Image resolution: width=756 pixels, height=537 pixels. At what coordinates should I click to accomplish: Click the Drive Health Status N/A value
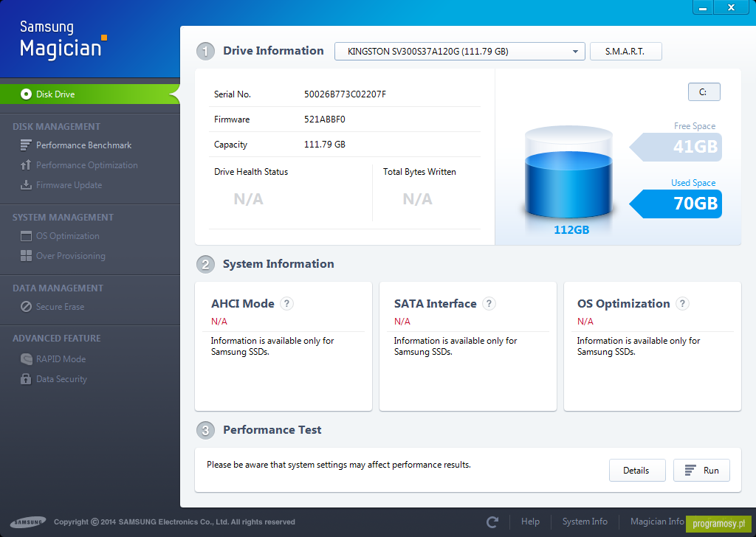(x=248, y=199)
